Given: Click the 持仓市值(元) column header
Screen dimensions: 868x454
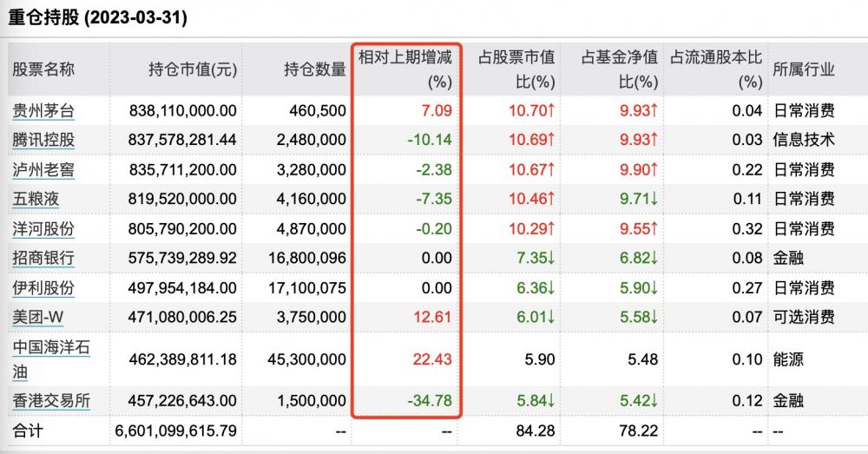Looking at the screenshot, I should 193,69.
